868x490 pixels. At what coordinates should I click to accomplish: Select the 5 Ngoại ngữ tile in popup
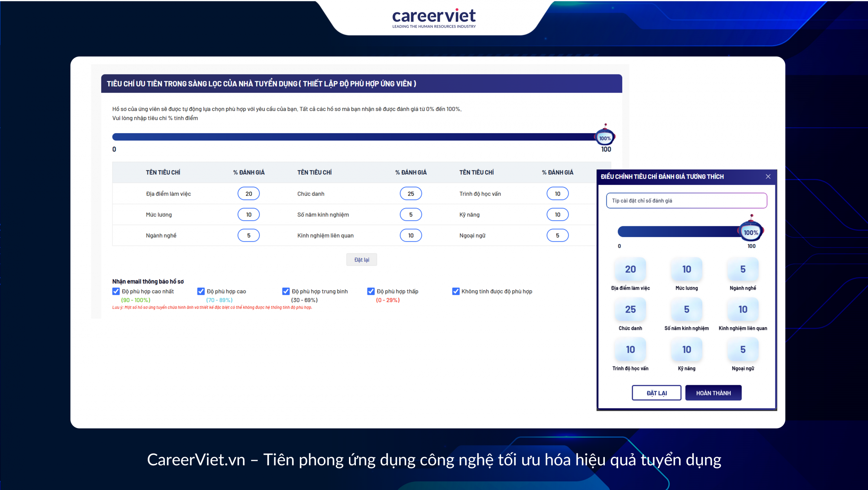click(743, 350)
